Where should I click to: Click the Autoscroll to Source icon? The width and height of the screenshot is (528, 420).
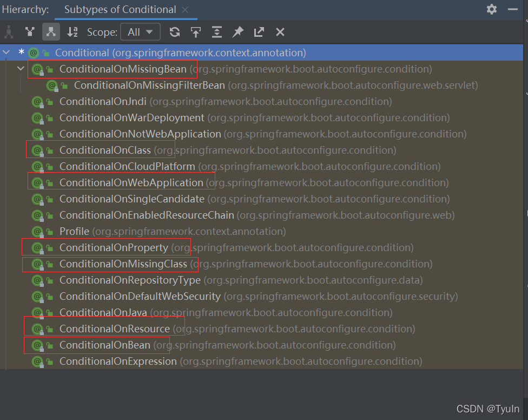pos(196,32)
